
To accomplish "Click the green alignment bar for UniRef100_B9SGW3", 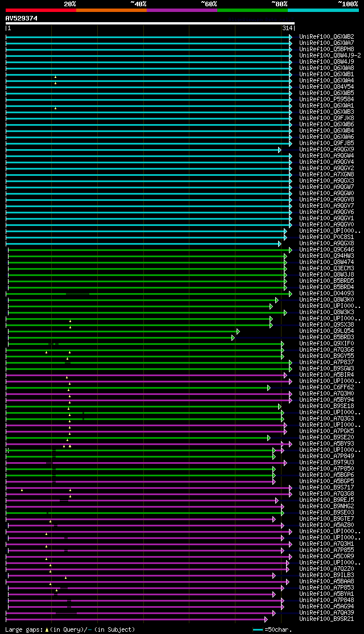I will coord(149,369).
